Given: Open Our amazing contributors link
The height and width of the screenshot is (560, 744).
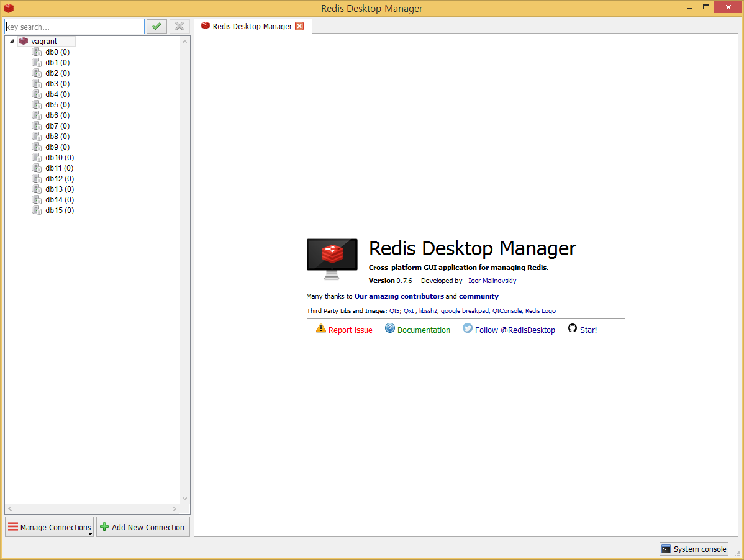Looking at the screenshot, I should point(399,296).
